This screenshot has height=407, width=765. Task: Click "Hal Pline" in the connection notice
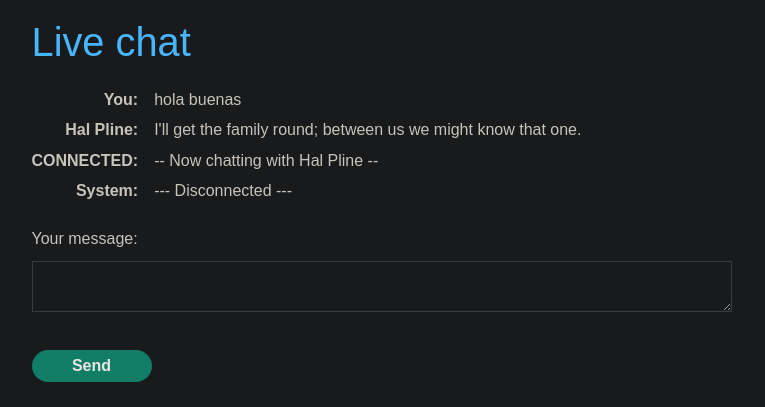point(331,160)
